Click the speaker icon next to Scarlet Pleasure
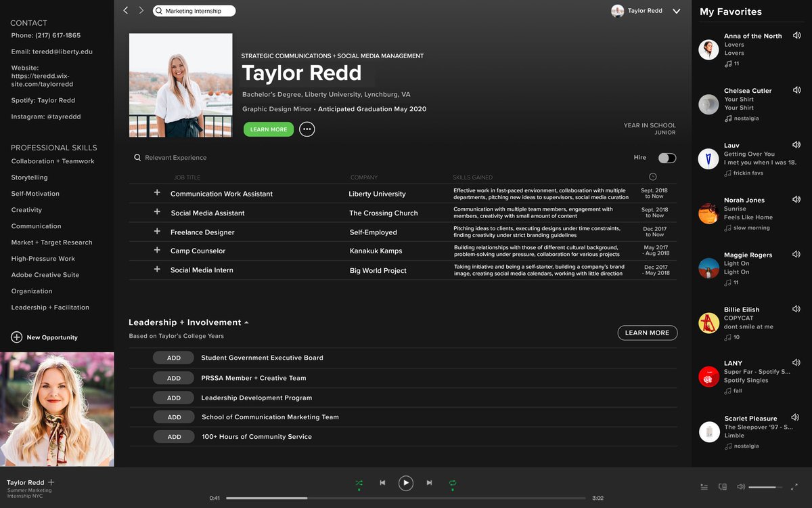 (x=796, y=418)
